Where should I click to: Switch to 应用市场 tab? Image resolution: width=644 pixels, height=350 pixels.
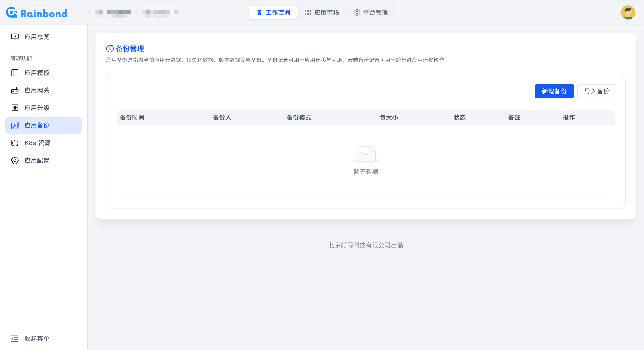pyautogui.click(x=322, y=12)
